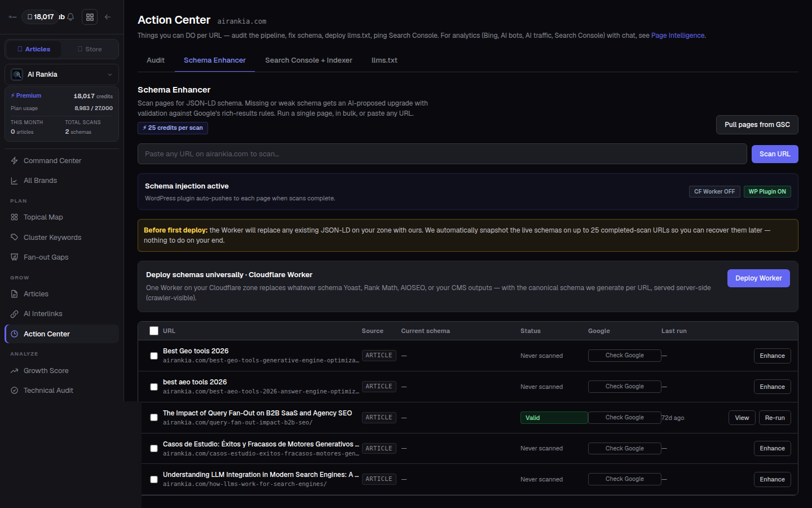Screen dimensions: 812x508
Task: Click the Articles document icon in Grow
Action: point(15,294)
